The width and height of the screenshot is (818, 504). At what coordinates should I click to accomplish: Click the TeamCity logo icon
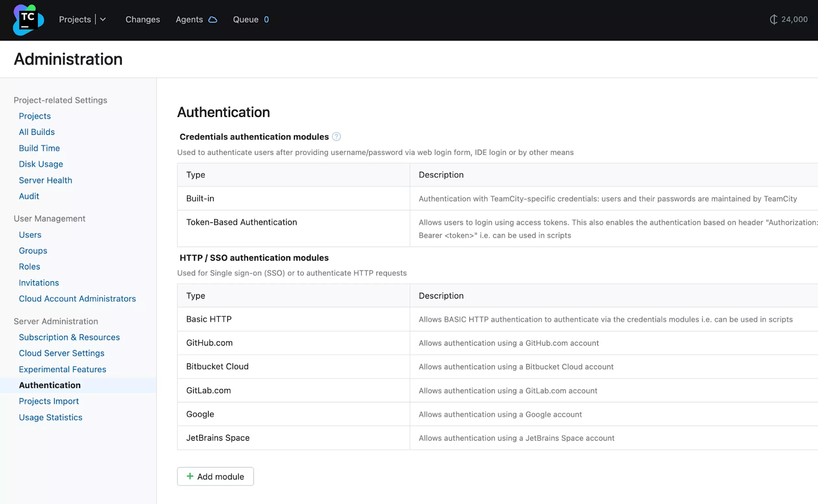(28, 20)
